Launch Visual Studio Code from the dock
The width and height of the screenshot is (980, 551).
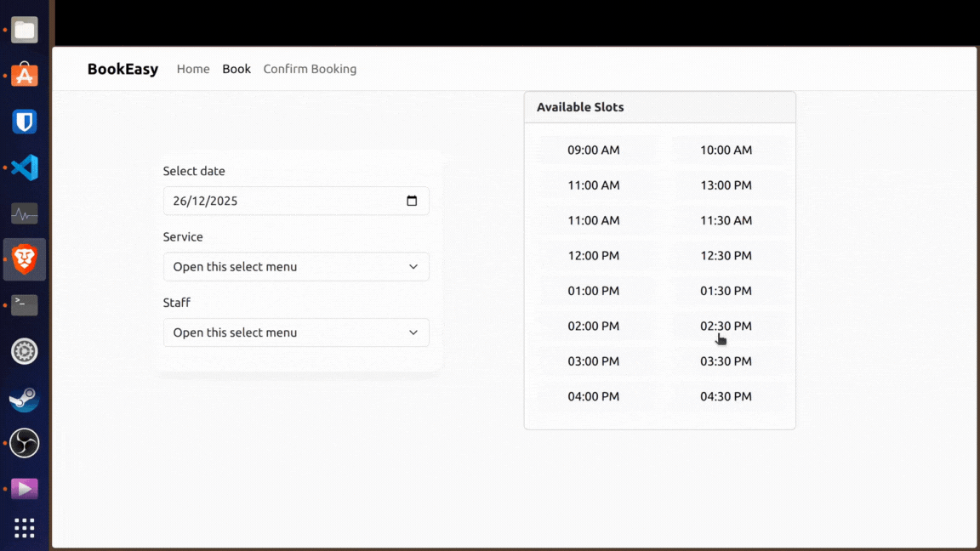pos(25,168)
